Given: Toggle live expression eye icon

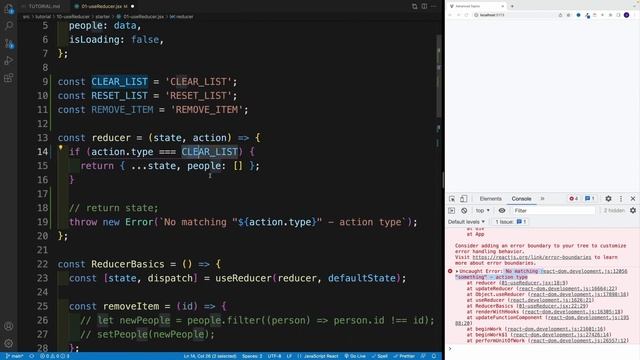Looking at the screenshot, I should [x=502, y=211].
